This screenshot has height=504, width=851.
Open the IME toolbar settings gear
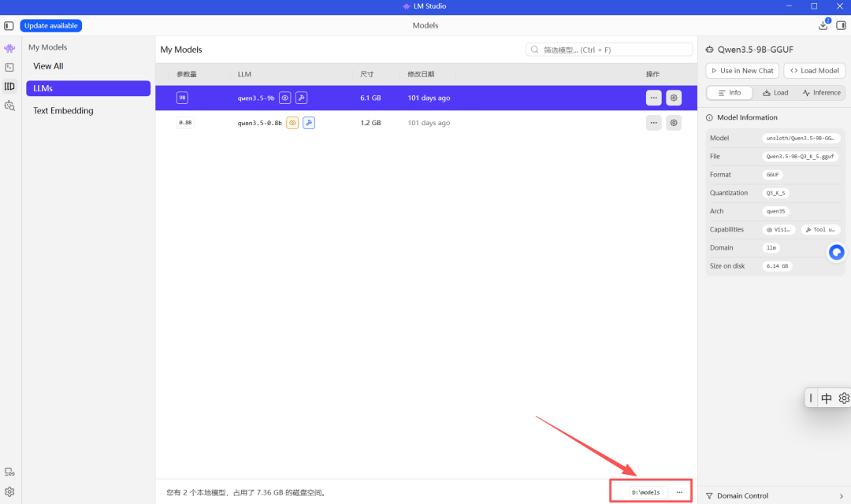[844, 398]
